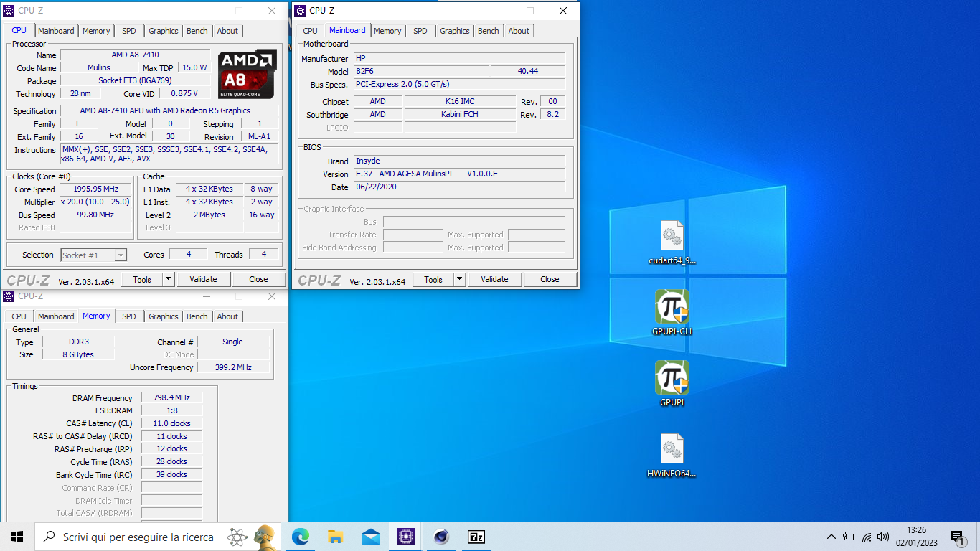Viewport: 980px width, 551px height.
Task: Click Tools button in CPU window
Action: pos(142,279)
